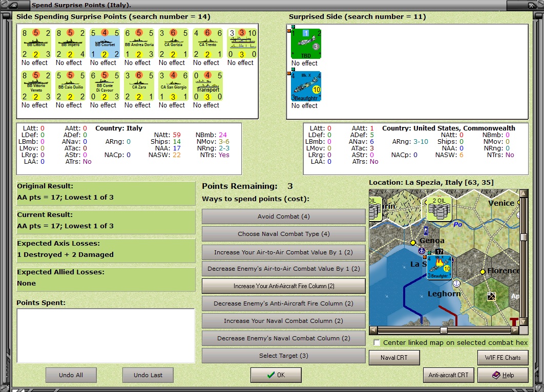
Task: Confirm with the OK button
Action: (x=276, y=375)
